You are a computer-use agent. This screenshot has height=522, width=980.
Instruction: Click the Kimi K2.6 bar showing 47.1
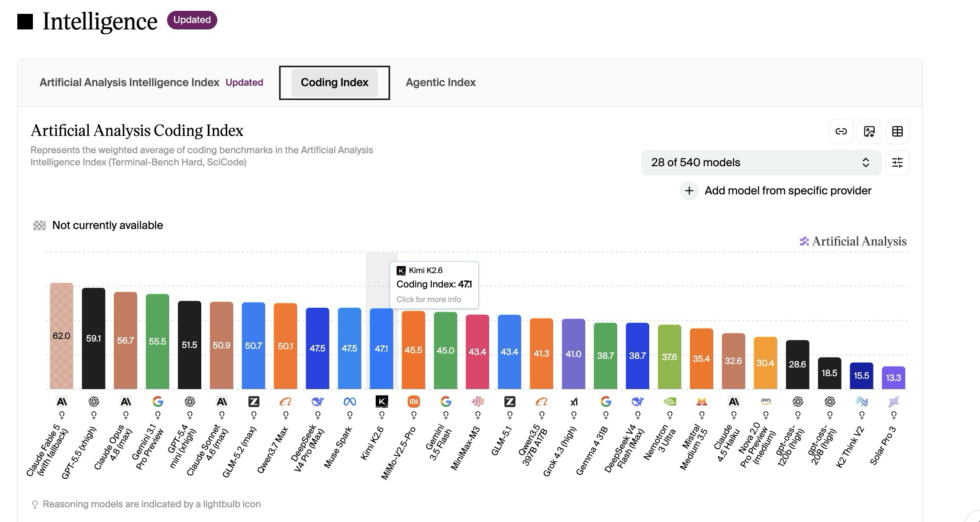click(381, 349)
